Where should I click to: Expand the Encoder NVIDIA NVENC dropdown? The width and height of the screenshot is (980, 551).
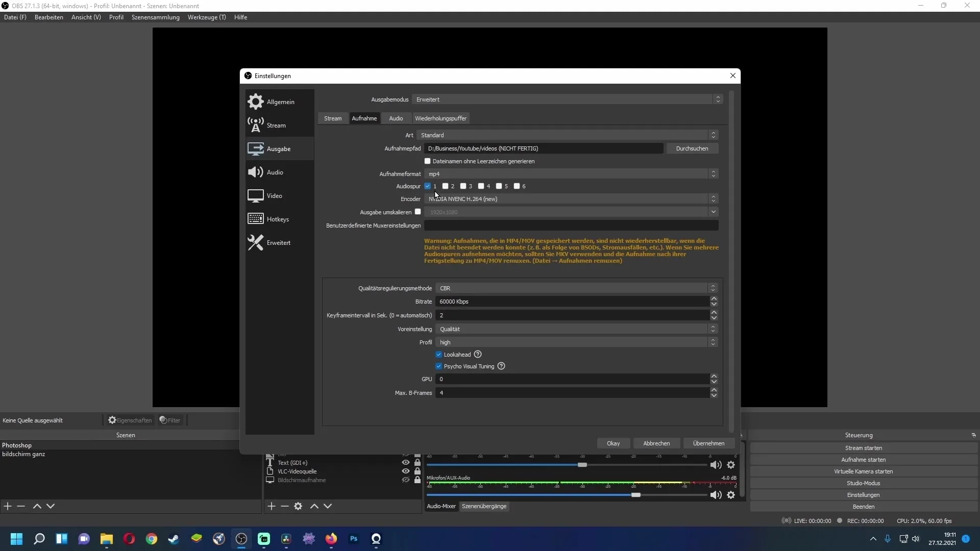click(x=712, y=198)
